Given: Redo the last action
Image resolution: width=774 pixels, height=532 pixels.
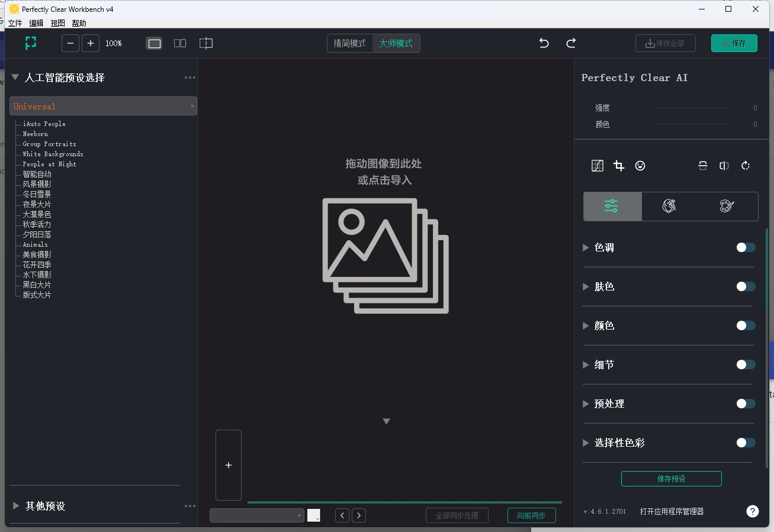Looking at the screenshot, I should (571, 43).
